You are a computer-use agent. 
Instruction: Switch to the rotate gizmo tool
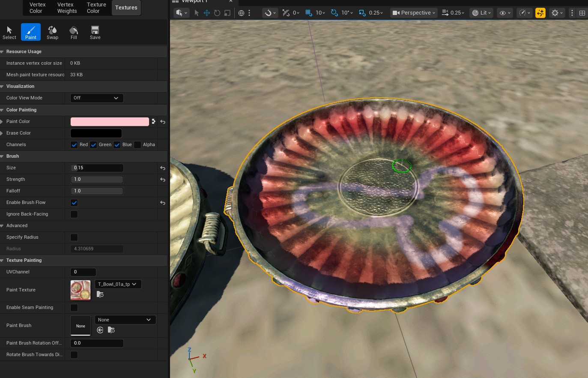(217, 13)
